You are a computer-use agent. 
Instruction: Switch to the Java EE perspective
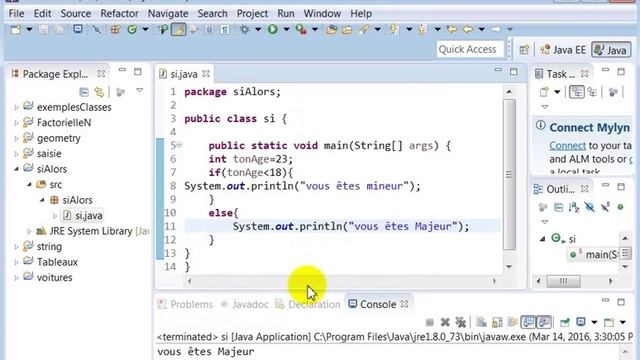[563, 50]
